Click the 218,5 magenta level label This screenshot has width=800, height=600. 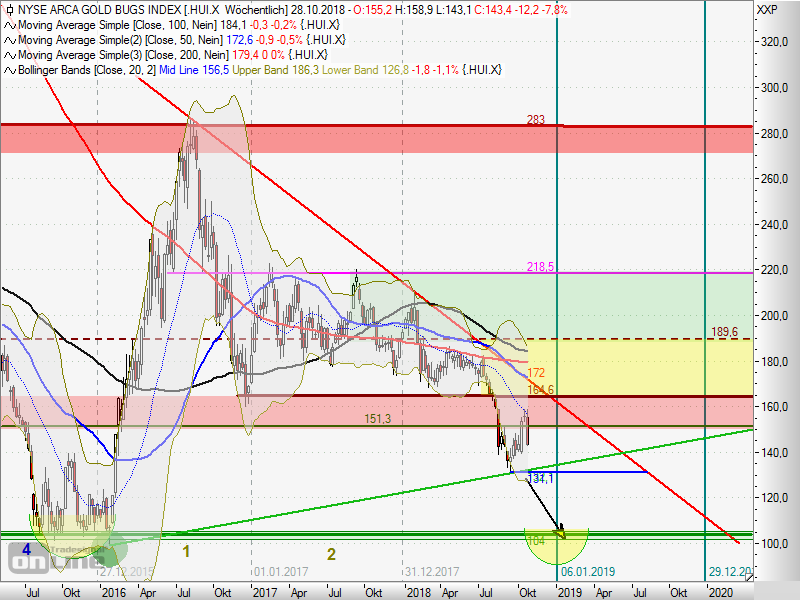pos(541,267)
